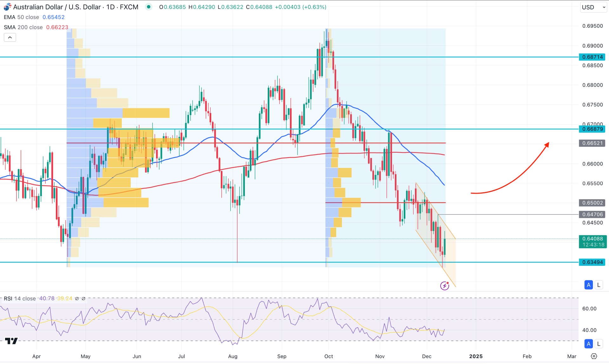Click the 0.64706 price label
This screenshot has width=609, height=364.
pyautogui.click(x=593, y=214)
